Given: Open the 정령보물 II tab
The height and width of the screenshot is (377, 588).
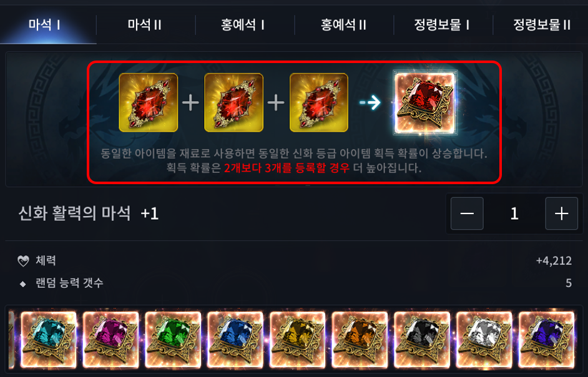Looking at the screenshot, I should pyautogui.click(x=542, y=25).
